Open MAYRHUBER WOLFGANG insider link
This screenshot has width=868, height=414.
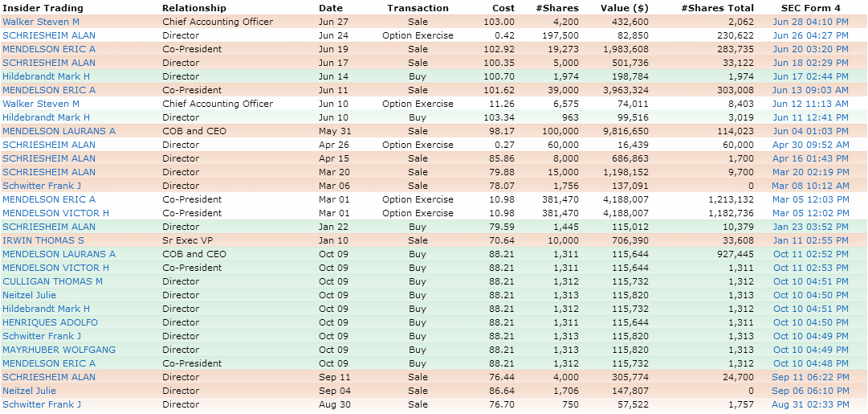click(x=59, y=350)
